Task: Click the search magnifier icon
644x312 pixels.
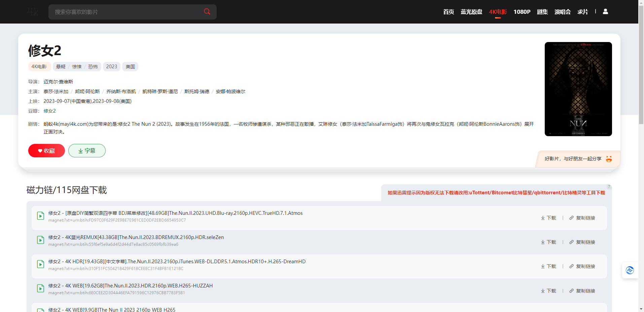Action: pos(207,11)
